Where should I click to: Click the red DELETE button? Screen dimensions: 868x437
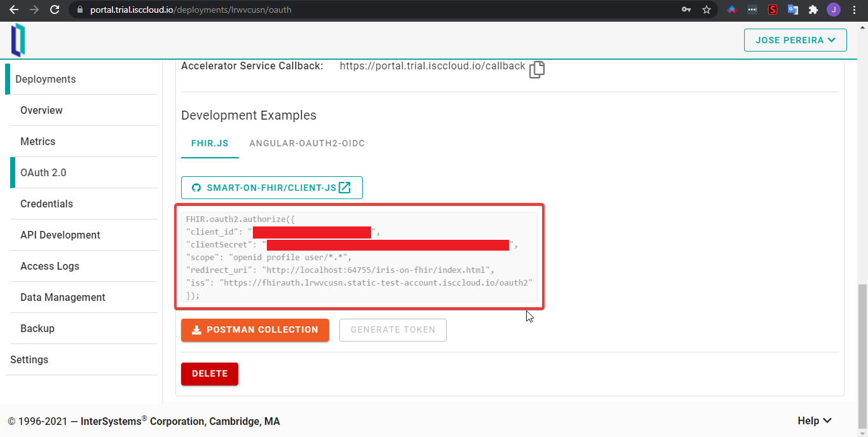point(210,373)
